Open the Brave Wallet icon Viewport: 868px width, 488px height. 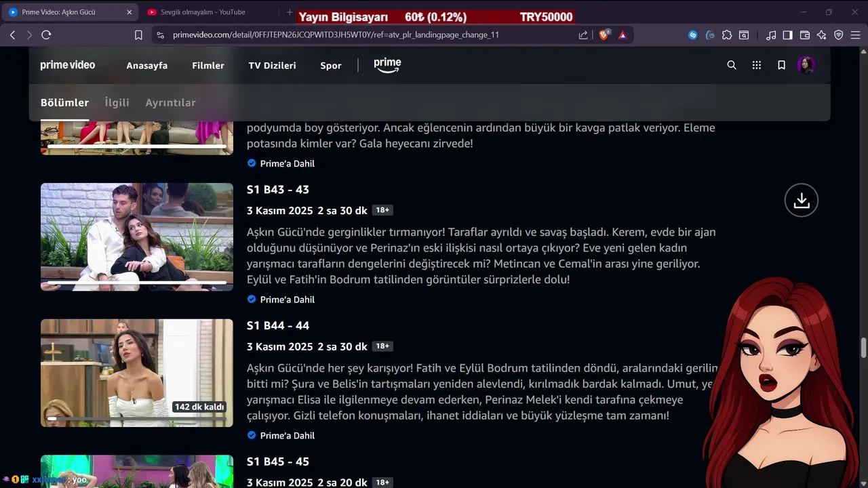805,35
